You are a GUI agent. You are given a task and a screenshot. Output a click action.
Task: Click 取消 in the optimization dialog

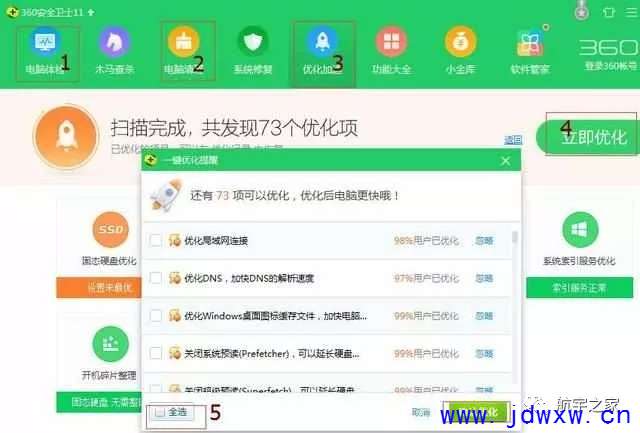(x=421, y=413)
